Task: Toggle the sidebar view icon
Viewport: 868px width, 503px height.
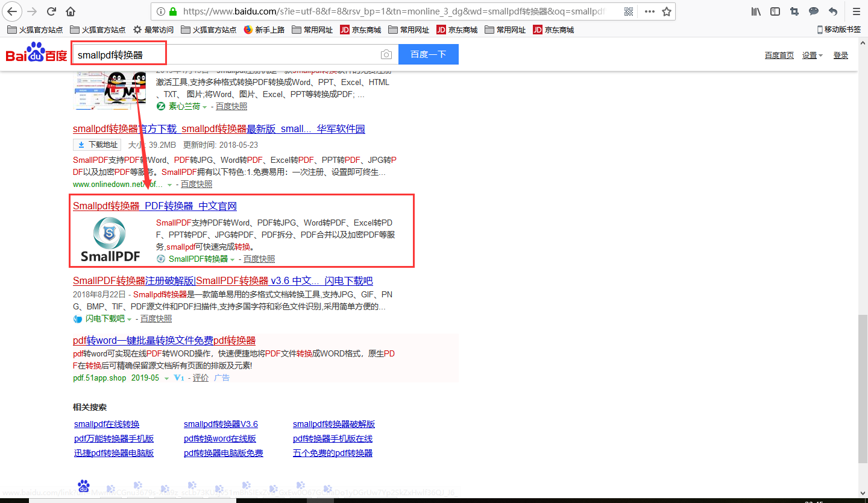Action: click(x=775, y=11)
